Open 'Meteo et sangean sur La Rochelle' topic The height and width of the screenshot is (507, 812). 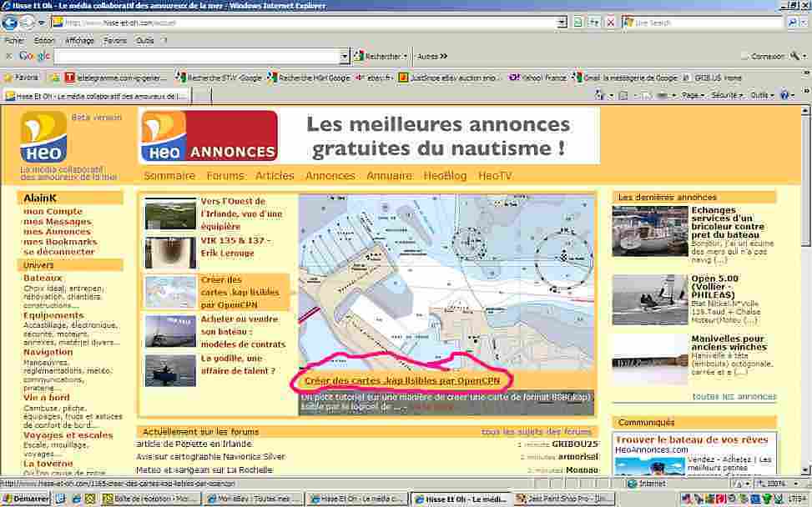204,469
